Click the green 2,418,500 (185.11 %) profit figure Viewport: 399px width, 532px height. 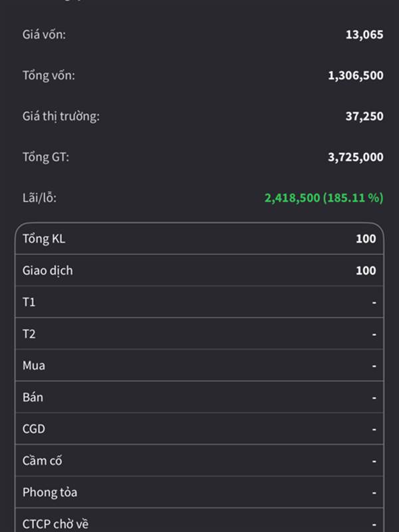(x=324, y=198)
